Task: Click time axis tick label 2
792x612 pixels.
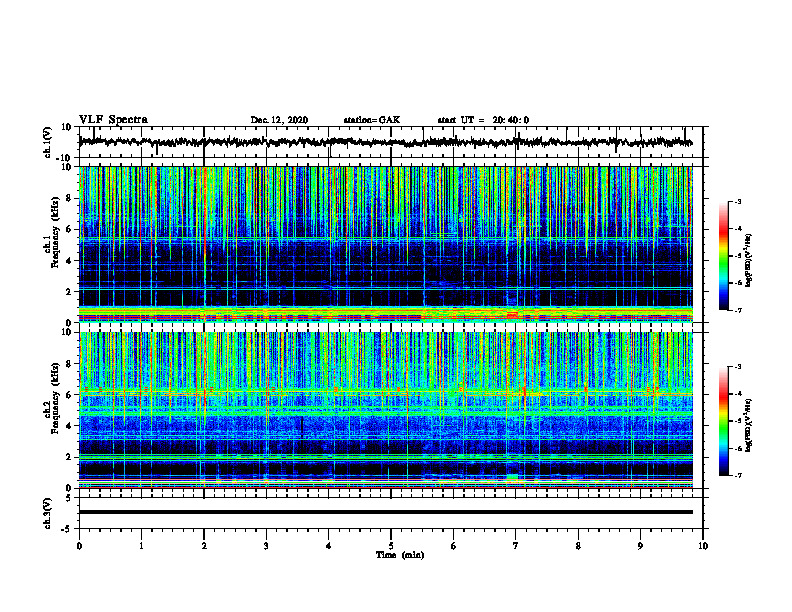Action: (204, 546)
